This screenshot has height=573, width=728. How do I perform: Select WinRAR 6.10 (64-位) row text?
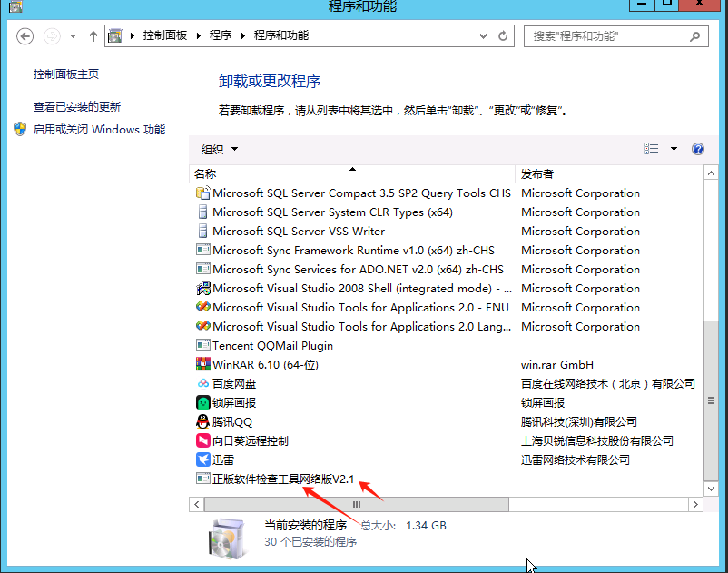click(x=266, y=364)
